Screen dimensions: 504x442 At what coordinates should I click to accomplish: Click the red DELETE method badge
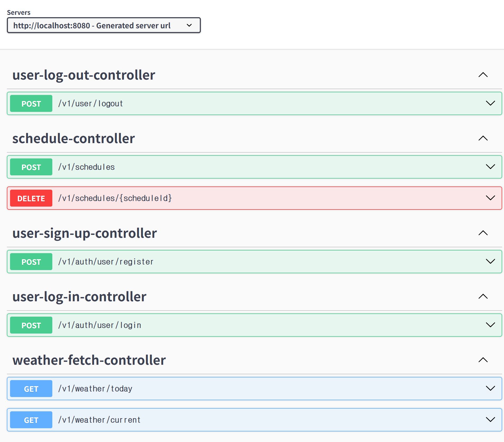(31, 198)
